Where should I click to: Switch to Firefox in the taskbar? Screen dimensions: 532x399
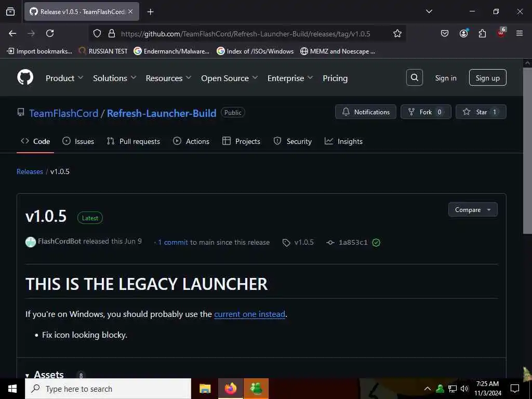coord(230,389)
